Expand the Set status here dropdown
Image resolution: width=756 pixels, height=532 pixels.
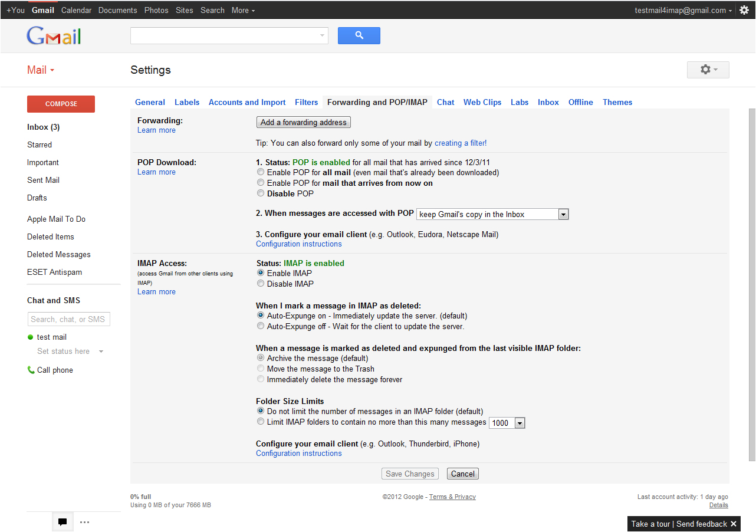click(x=101, y=352)
